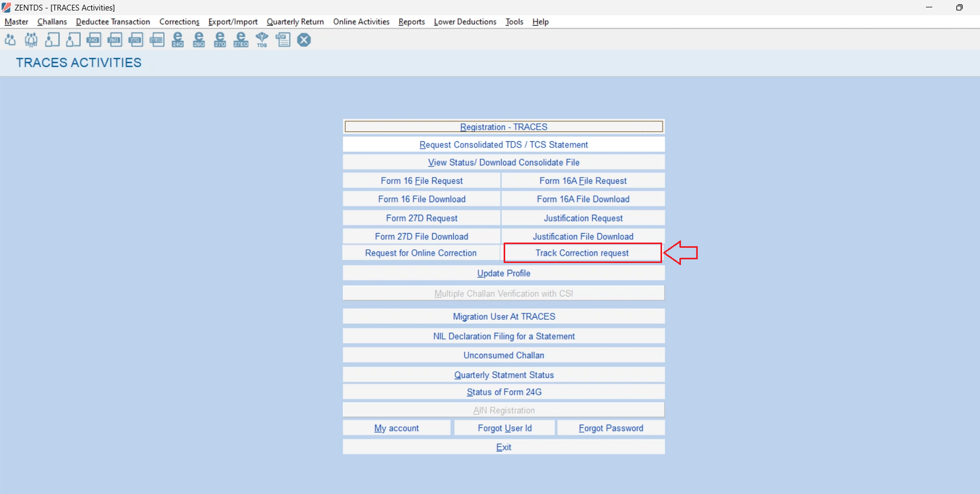This screenshot has width=980, height=494.
Task: Click the TDS logo toolbar icon
Action: coord(262,40)
